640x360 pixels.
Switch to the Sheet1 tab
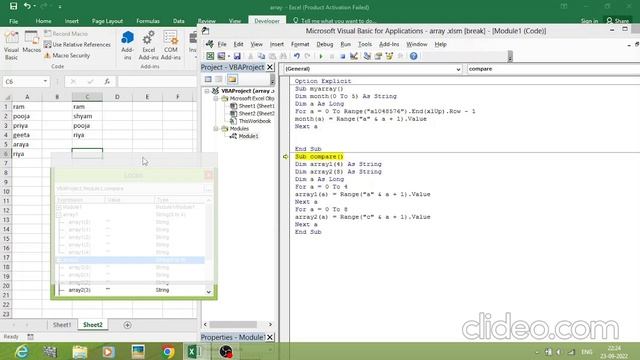click(x=62, y=325)
